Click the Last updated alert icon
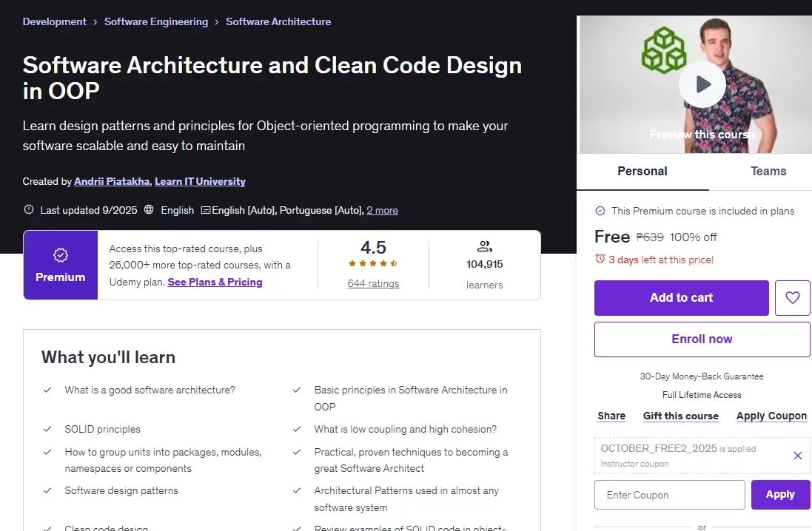 (x=29, y=209)
